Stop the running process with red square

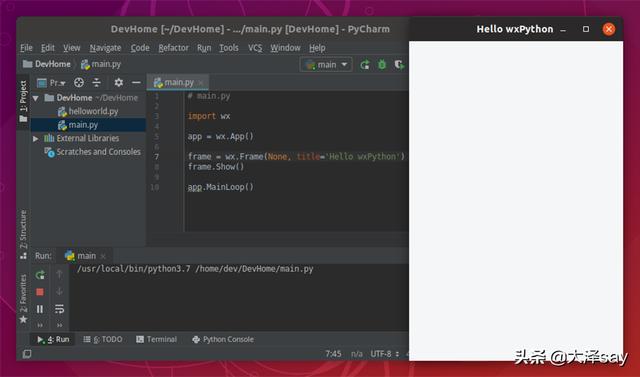pos(40,292)
